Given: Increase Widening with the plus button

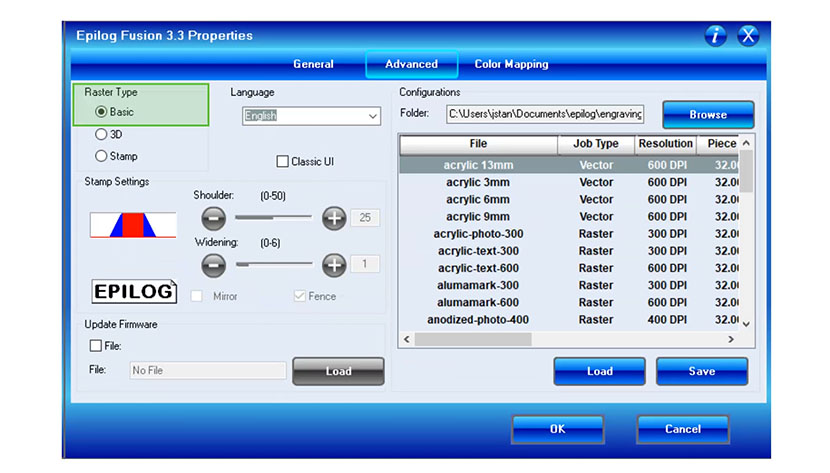Looking at the screenshot, I should (334, 264).
